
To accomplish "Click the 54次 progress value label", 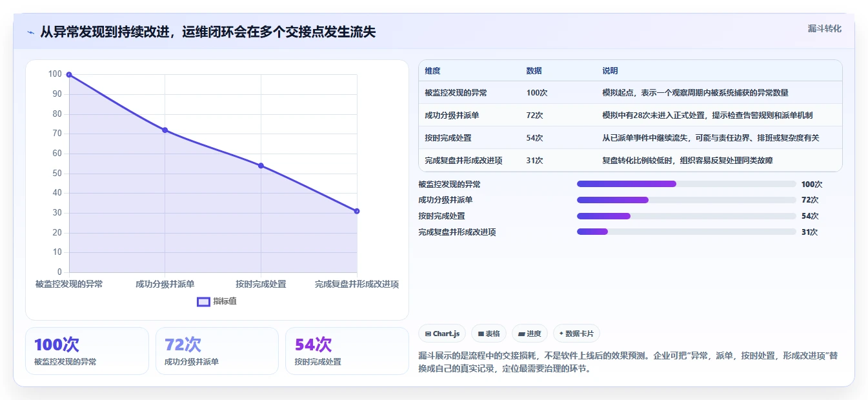I will (x=809, y=216).
